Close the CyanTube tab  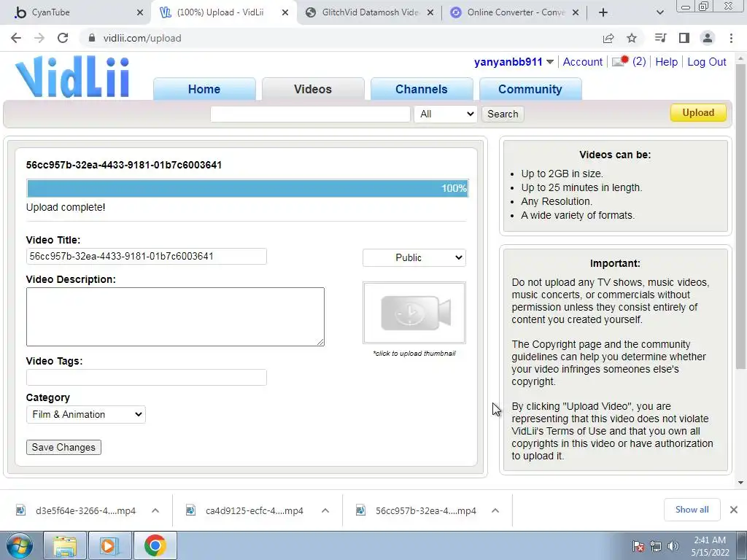pyautogui.click(x=140, y=12)
